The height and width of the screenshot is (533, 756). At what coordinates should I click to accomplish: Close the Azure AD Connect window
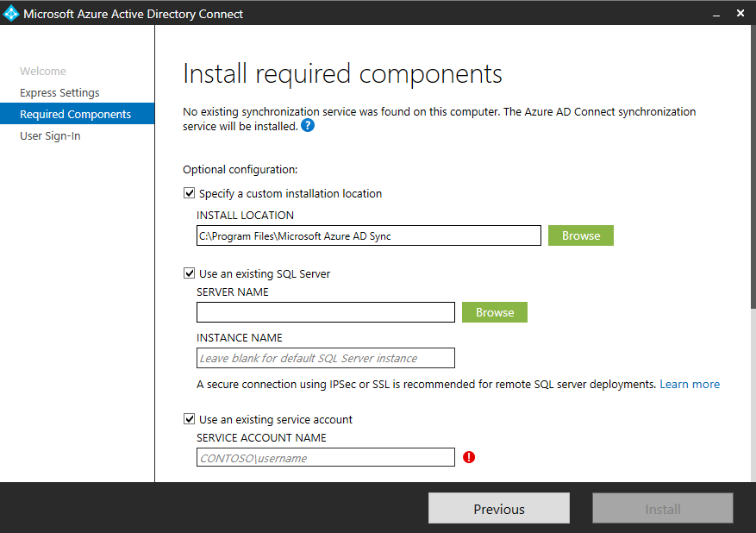[740, 14]
